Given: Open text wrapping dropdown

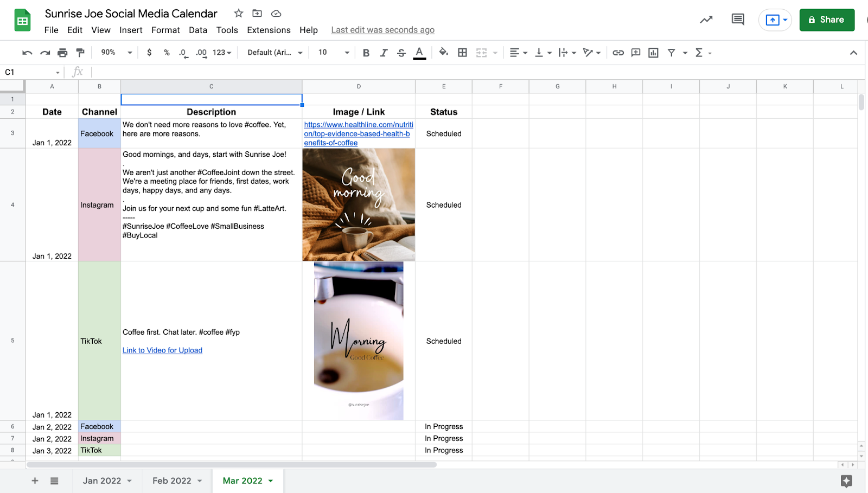Looking at the screenshot, I should pyautogui.click(x=567, y=53).
